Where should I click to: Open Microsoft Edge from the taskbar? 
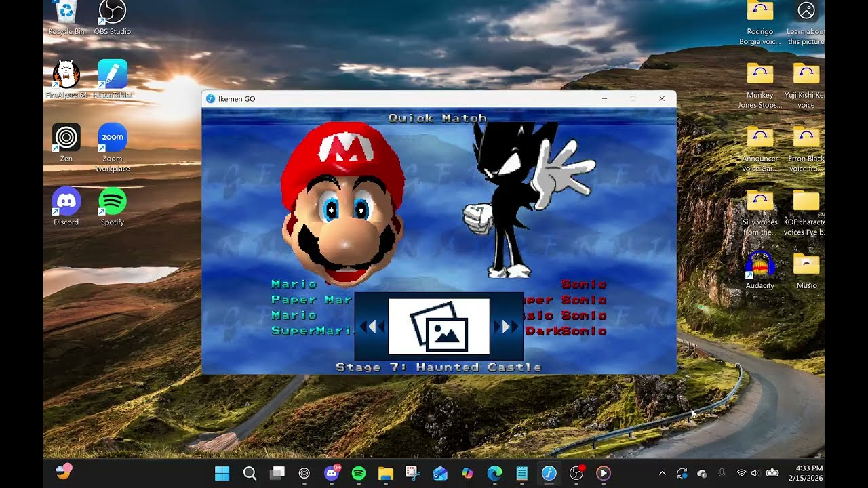tap(494, 473)
